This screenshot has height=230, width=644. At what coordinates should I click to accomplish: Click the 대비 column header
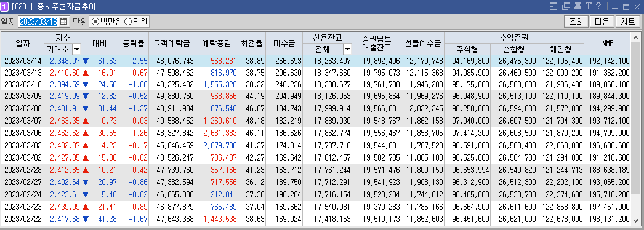click(x=99, y=44)
